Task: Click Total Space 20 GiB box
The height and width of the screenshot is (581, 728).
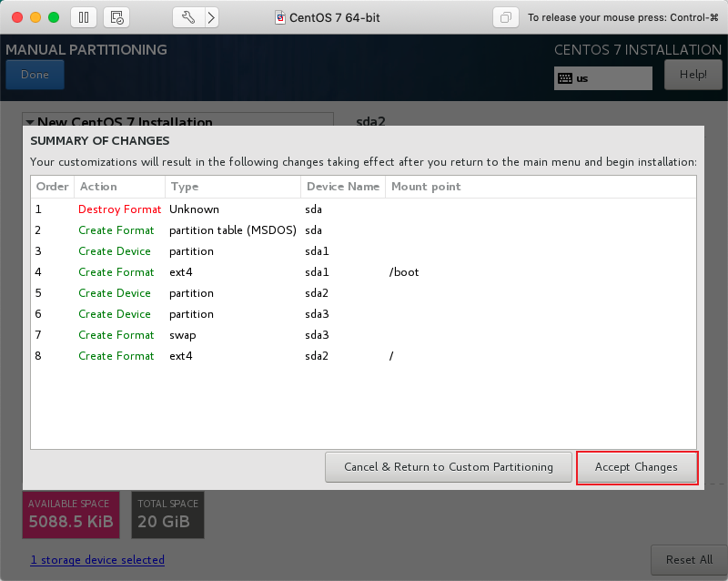Action: [167, 515]
